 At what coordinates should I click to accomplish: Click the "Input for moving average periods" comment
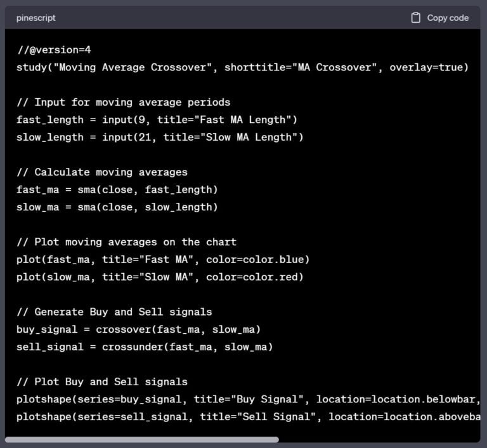(124, 102)
